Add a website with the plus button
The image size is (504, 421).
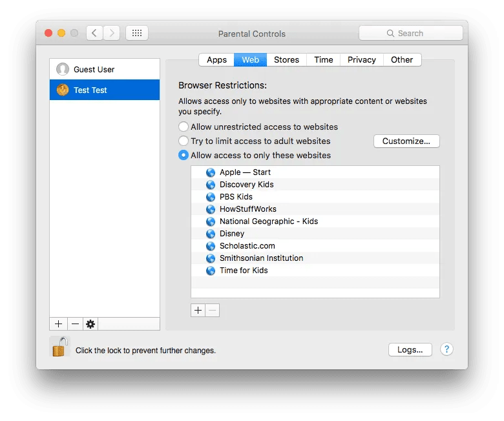click(x=198, y=310)
